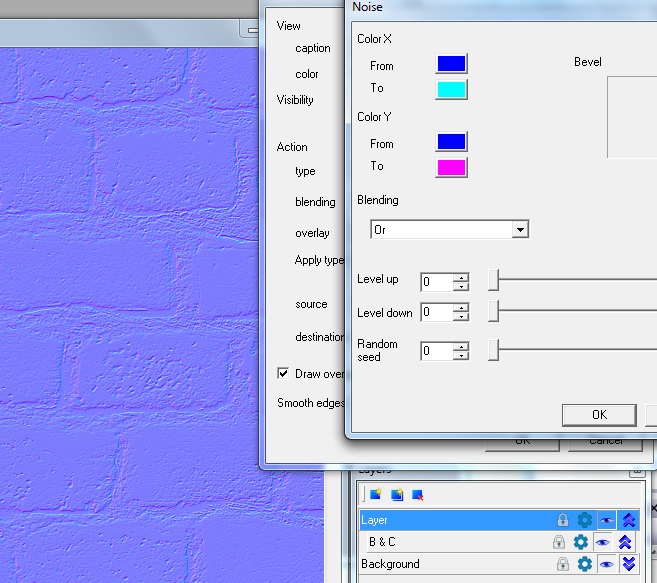This screenshot has width=657, height=583.
Task: Toggle the Draw over checkbox
Action: coord(283,374)
